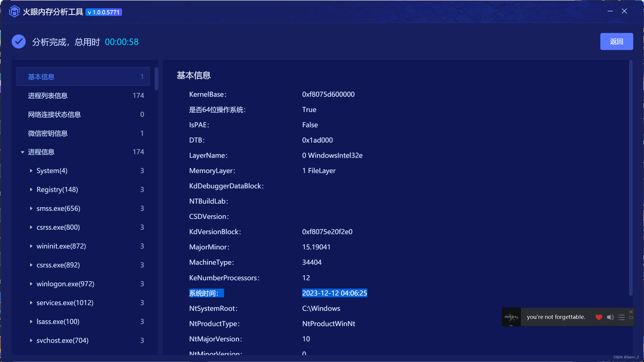Screen dimensions: 644x362
Task: Click the red heart favorite icon
Action: tap(599, 317)
